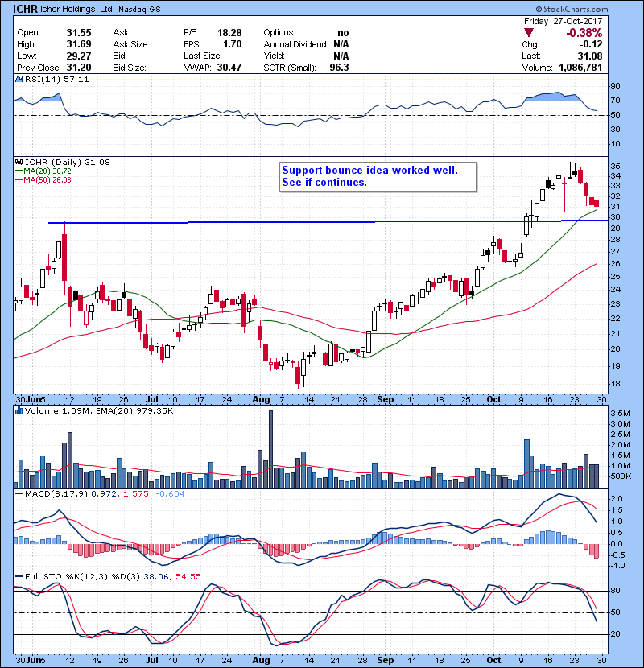The width and height of the screenshot is (644, 668).
Task: Click the ICHR ticker symbol in the header
Action: (x=25, y=9)
